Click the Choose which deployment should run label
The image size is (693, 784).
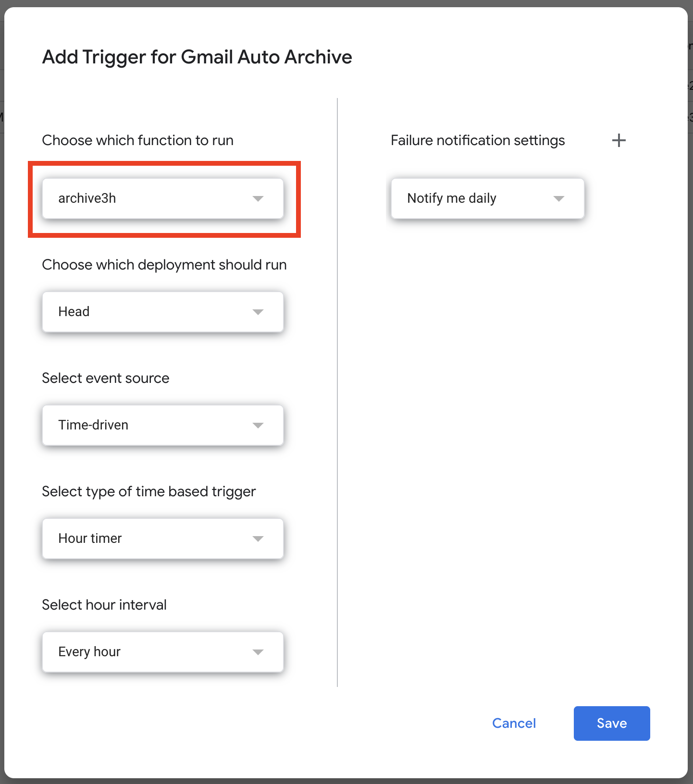click(x=164, y=265)
